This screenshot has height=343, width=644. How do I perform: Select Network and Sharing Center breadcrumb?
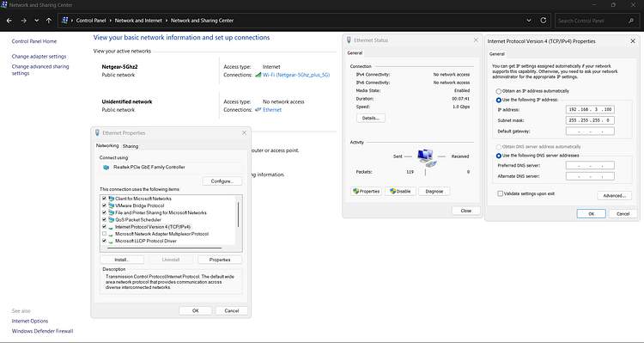202,20
